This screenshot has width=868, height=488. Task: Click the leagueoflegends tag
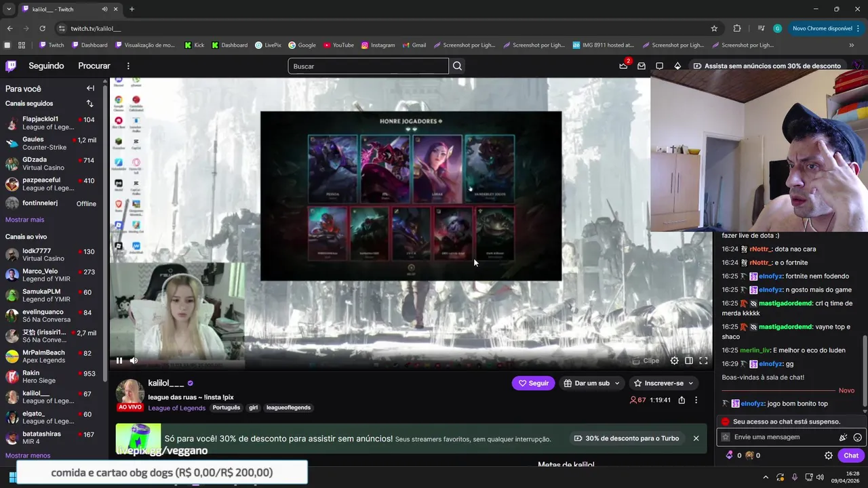288,408
